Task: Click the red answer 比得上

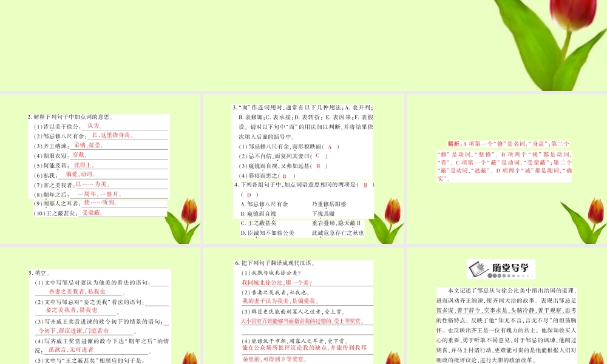Action: pyautogui.click(x=84, y=165)
